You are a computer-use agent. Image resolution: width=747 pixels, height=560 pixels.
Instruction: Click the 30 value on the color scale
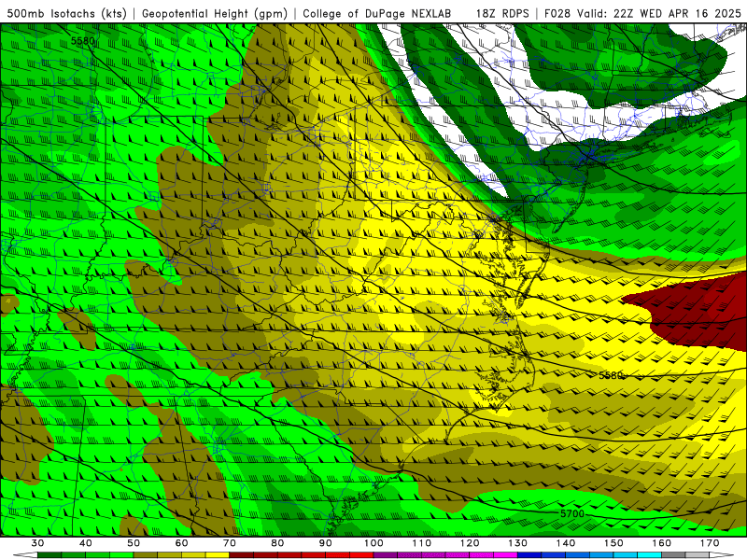click(x=37, y=543)
